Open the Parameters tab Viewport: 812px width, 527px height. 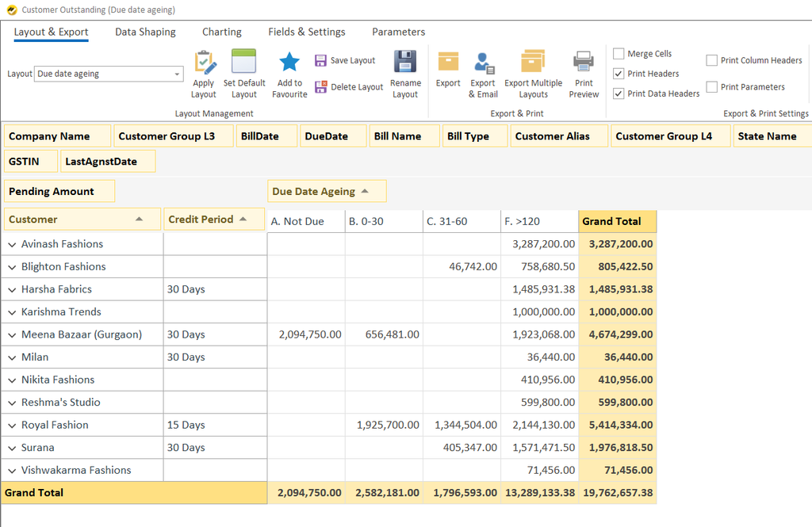(x=398, y=32)
